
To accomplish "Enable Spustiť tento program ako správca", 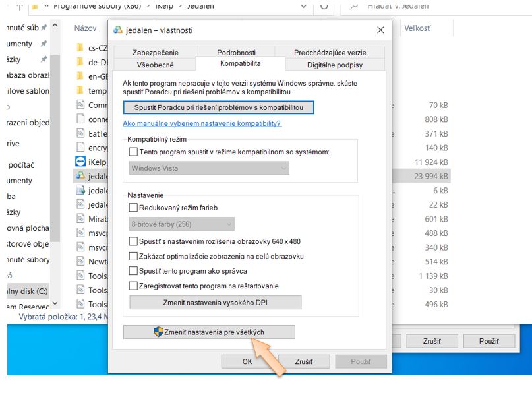I will click(x=134, y=271).
